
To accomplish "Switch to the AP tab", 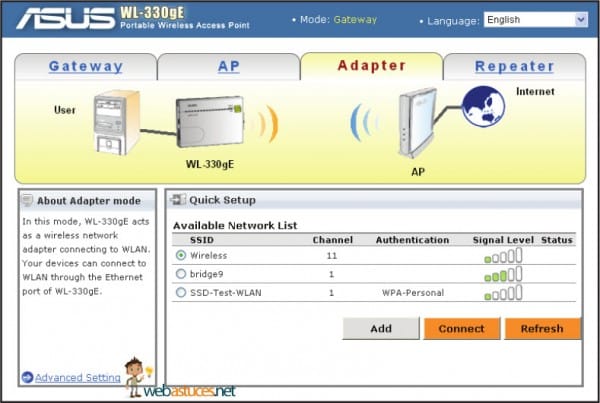I will coord(228,67).
